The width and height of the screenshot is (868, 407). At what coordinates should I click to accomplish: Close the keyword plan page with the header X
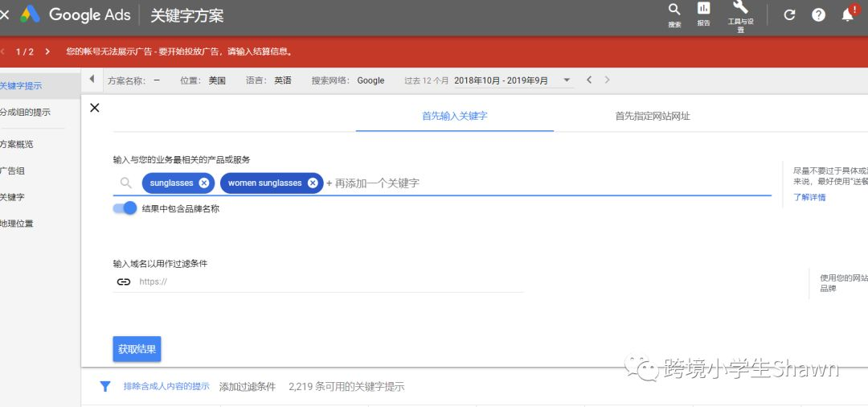pos(5,15)
